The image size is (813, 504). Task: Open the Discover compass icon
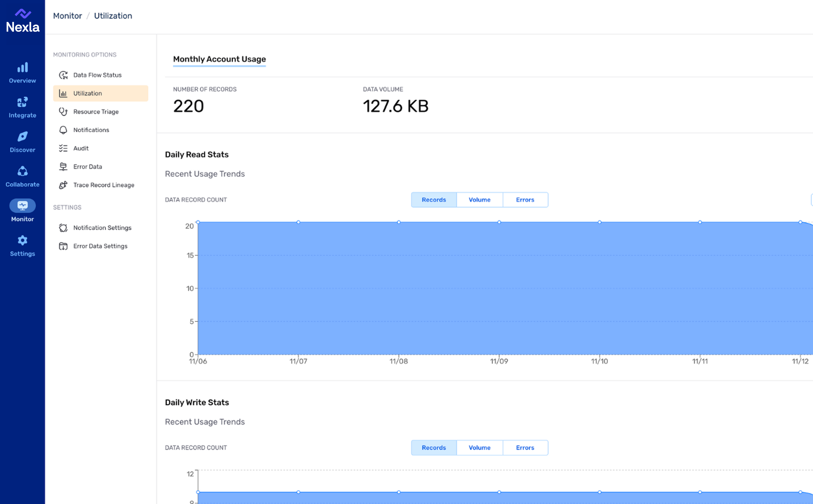pyautogui.click(x=22, y=137)
